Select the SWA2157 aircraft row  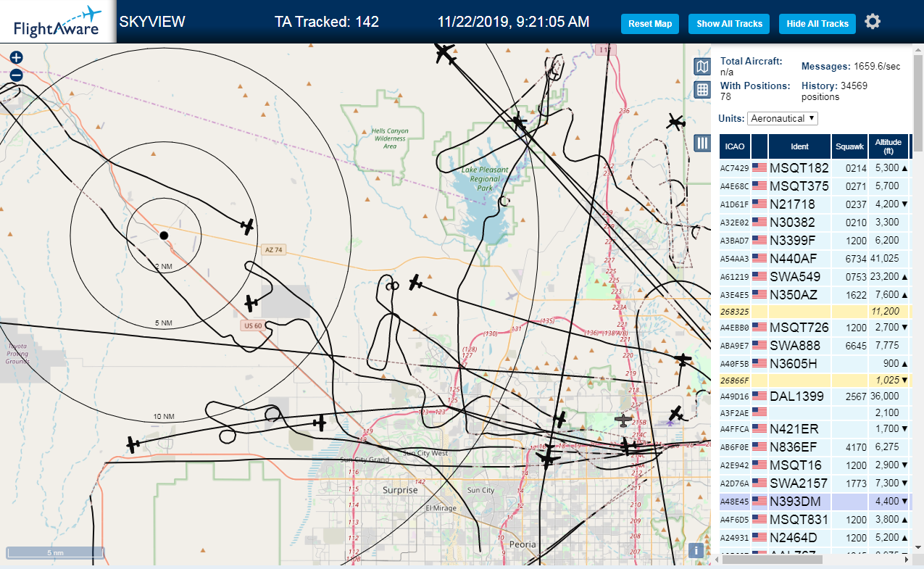click(x=815, y=483)
